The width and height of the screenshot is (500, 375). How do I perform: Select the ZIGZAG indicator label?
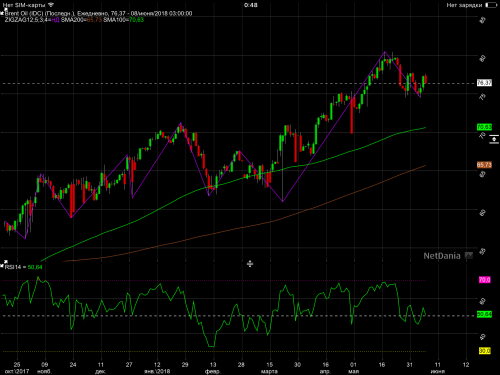[32, 20]
